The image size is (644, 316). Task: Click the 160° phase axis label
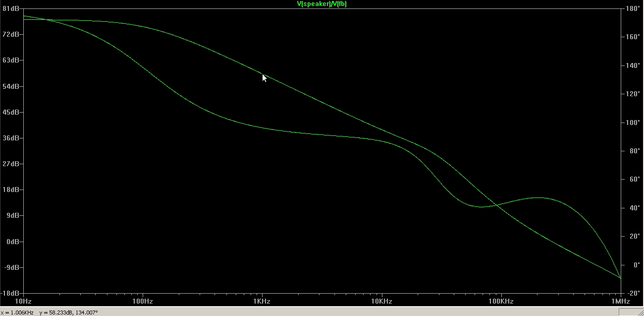tap(632, 37)
